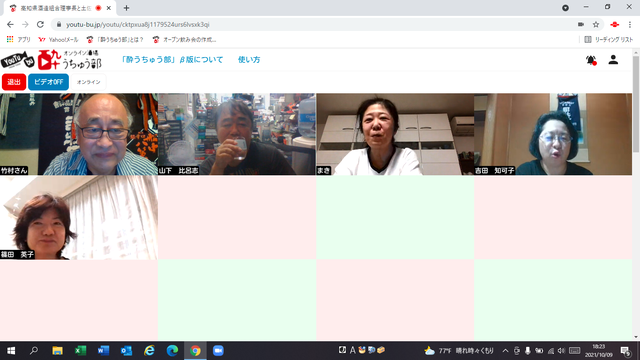Open Microsoft Edge from the taskbar
The height and width of the screenshot is (360, 640).
tap(172, 351)
